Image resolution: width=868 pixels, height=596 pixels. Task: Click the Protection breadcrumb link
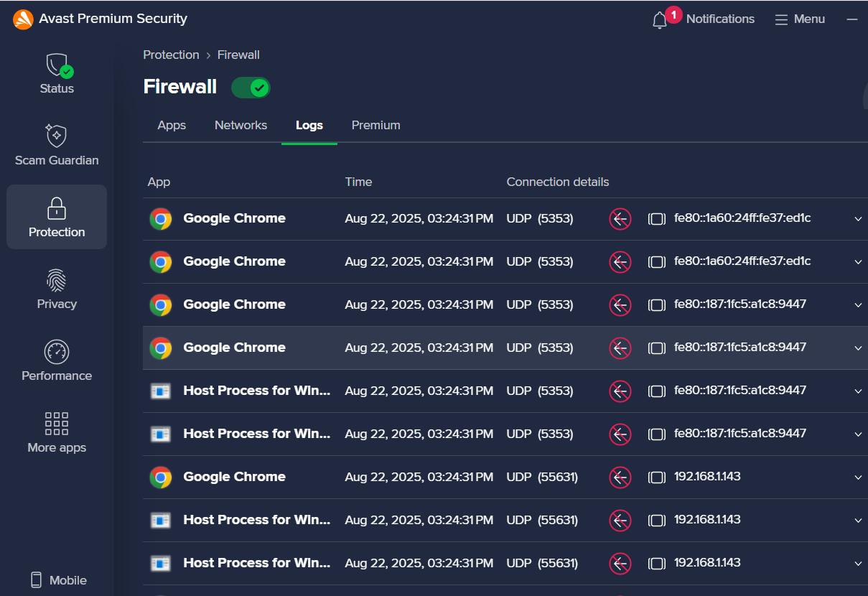pyautogui.click(x=171, y=55)
